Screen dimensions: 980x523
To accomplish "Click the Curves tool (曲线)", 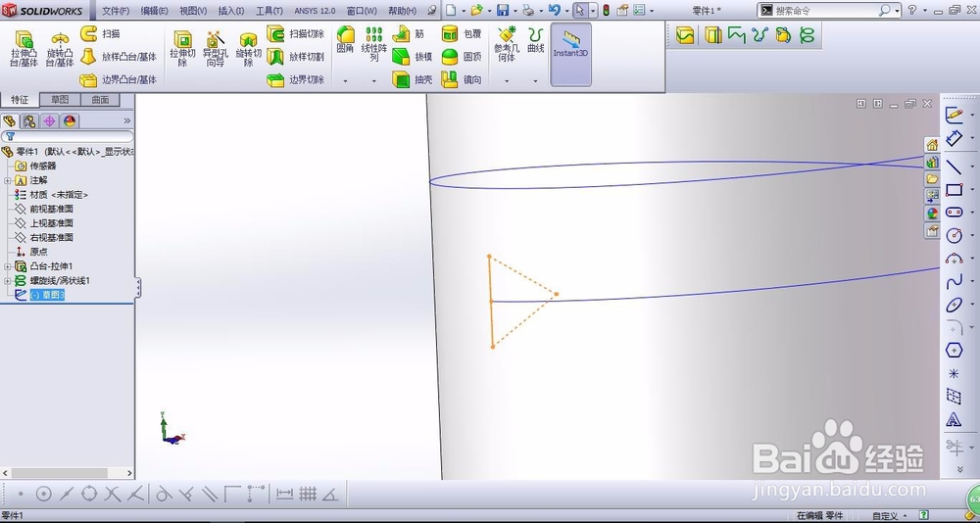I will coord(536,39).
